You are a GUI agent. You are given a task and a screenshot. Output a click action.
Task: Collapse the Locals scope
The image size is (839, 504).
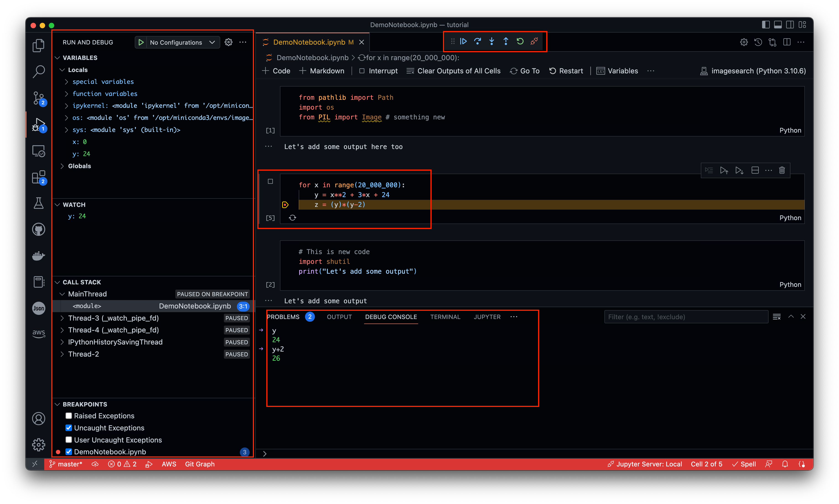click(62, 70)
